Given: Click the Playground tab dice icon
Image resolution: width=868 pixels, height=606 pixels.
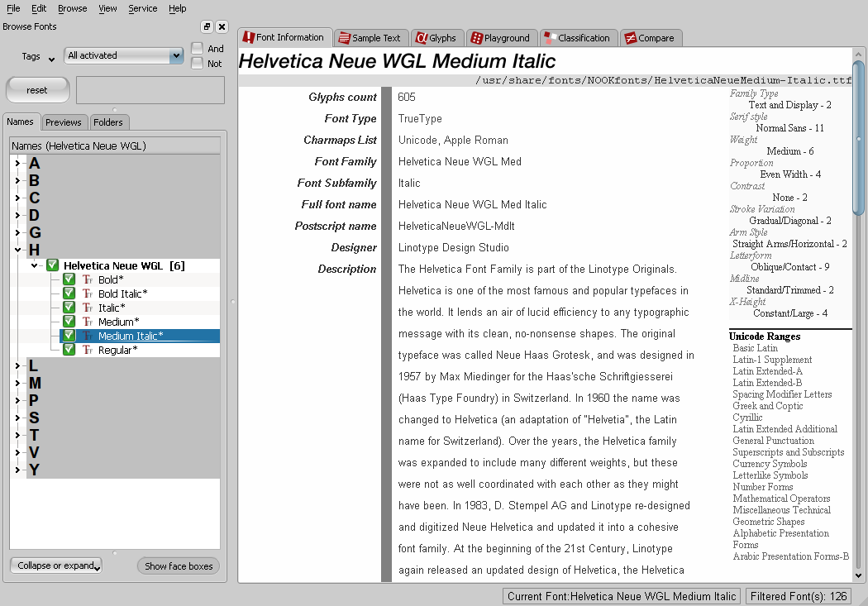Looking at the screenshot, I should pos(476,38).
